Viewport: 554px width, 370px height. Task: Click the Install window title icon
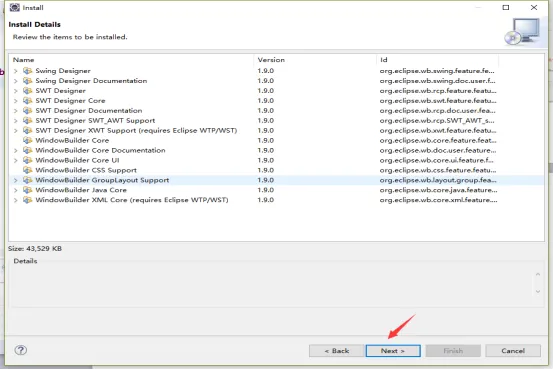click(x=14, y=7)
